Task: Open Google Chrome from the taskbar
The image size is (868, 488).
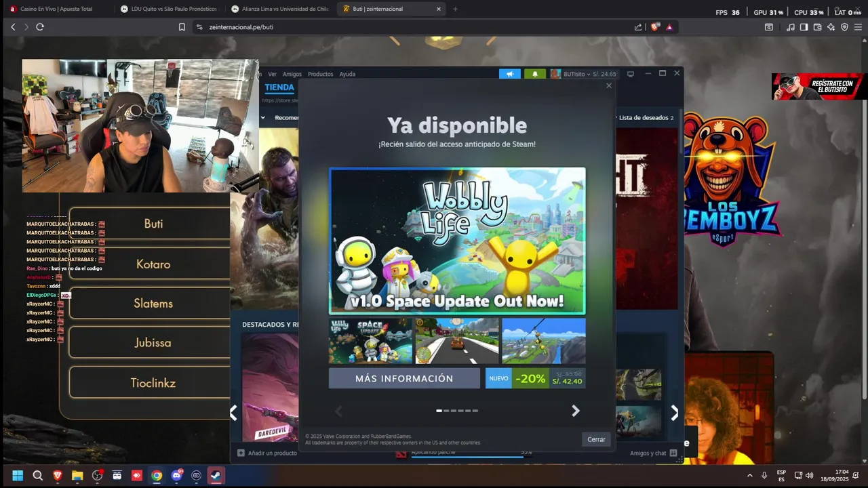Action: (157, 476)
